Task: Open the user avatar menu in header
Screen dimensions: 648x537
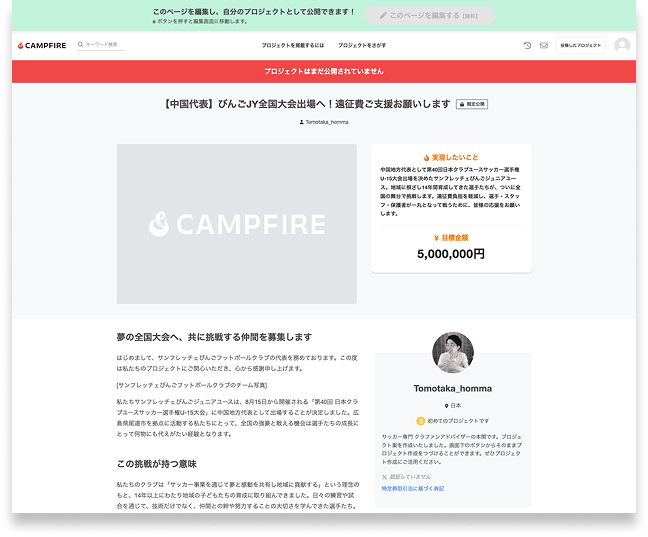Action: pos(622,45)
